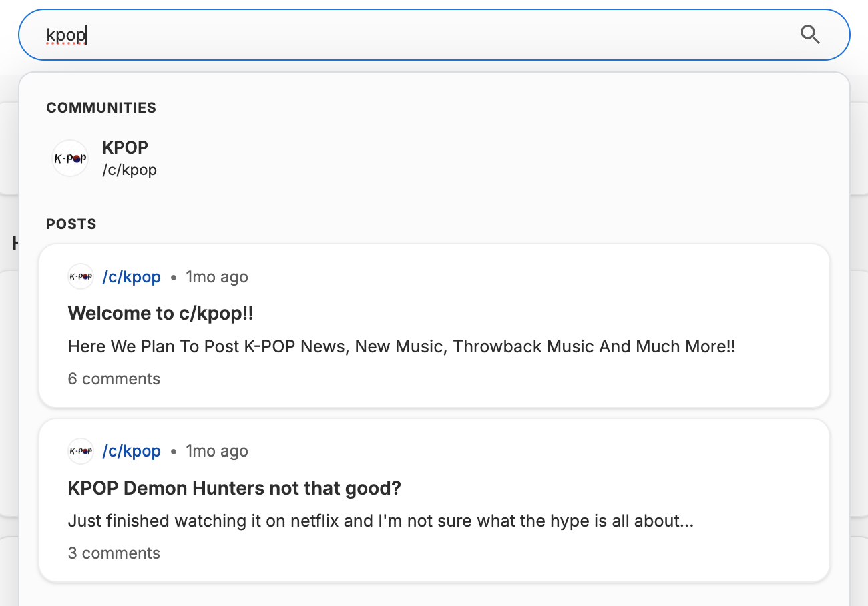Click the KPOP community avatar icon
The image size is (868, 606).
70,158
